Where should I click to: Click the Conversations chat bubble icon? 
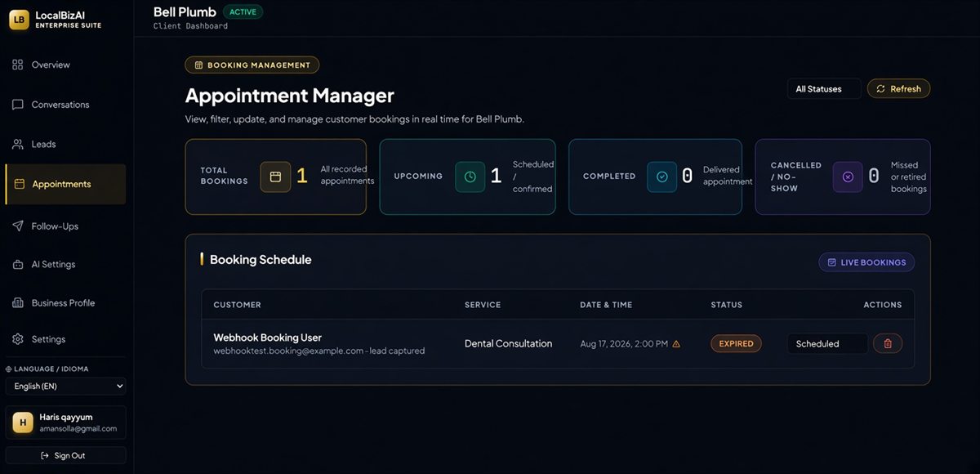click(18, 105)
